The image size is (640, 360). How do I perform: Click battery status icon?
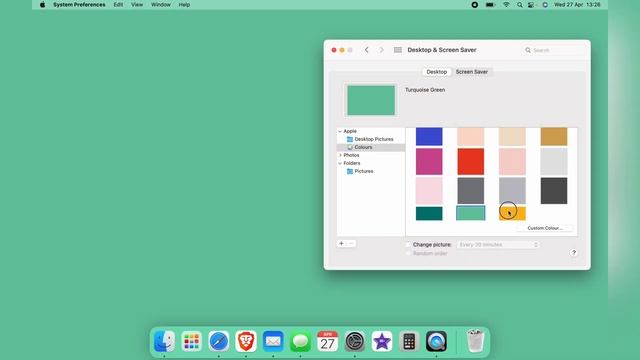pyautogui.click(x=490, y=5)
